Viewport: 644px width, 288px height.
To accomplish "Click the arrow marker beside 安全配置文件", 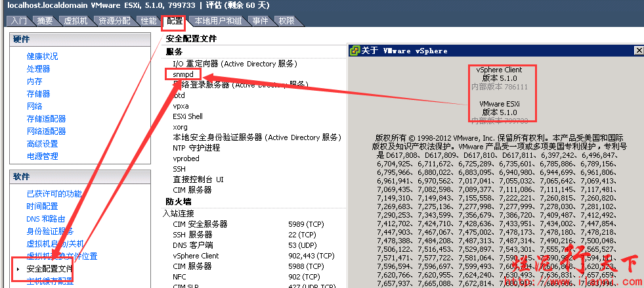I will tap(18, 269).
